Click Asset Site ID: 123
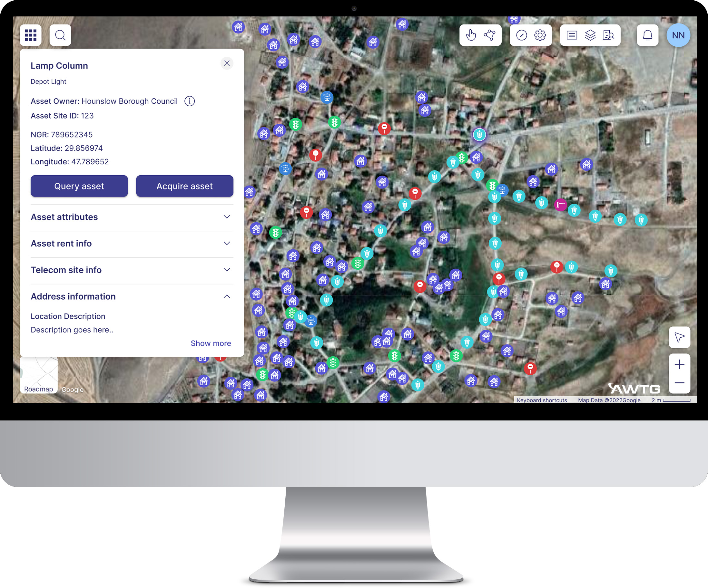The width and height of the screenshot is (708, 588). (62, 116)
